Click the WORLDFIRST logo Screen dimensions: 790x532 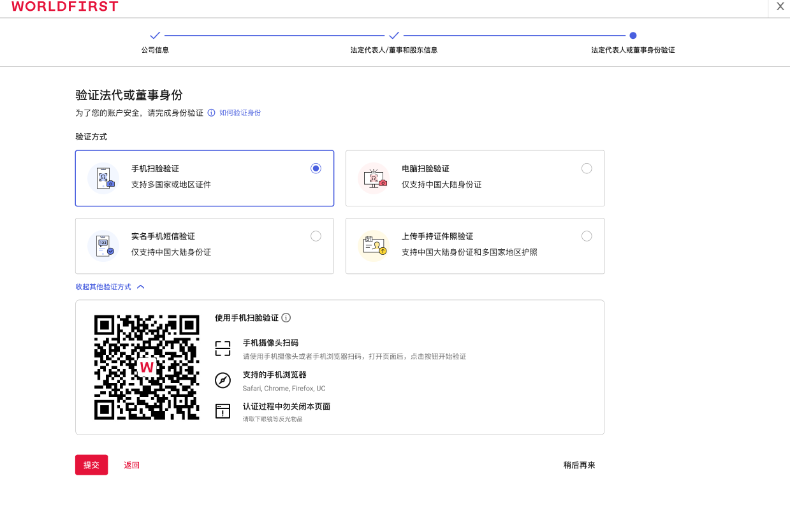(64, 7)
